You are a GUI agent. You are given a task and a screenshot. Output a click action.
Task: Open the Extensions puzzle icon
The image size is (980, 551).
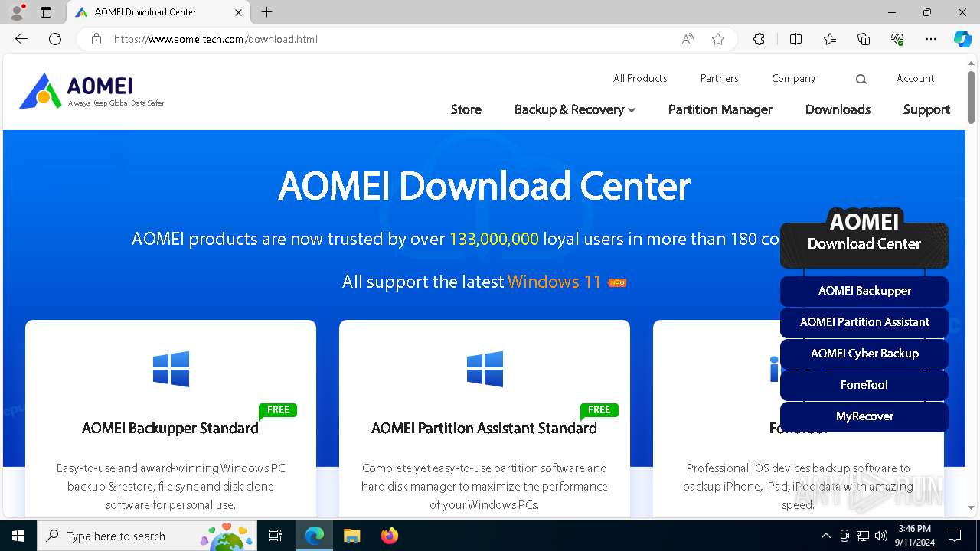click(x=759, y=39)
